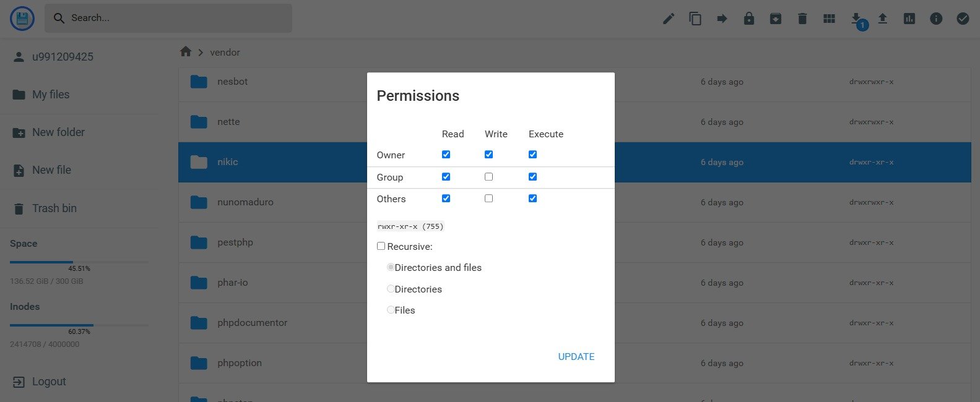This screenshot has width=980, height=402.
Task: Click the File Browser logo icon
Action: point(22,19)
